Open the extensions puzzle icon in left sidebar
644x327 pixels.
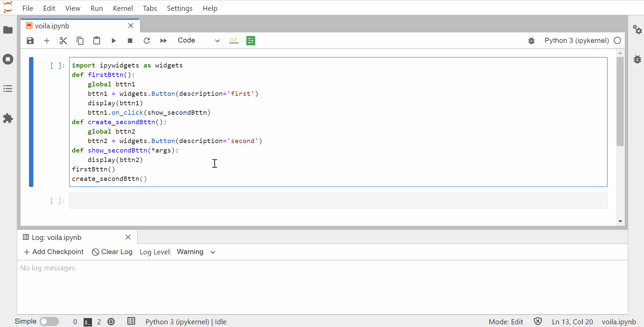click(7, 118)
